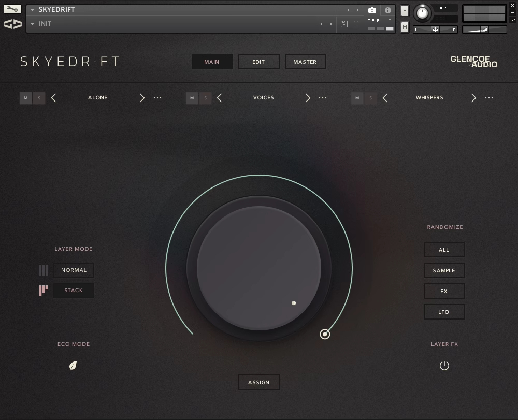
Task: Toggle Eco Mode leaf icon
Action: pos(73,366)
